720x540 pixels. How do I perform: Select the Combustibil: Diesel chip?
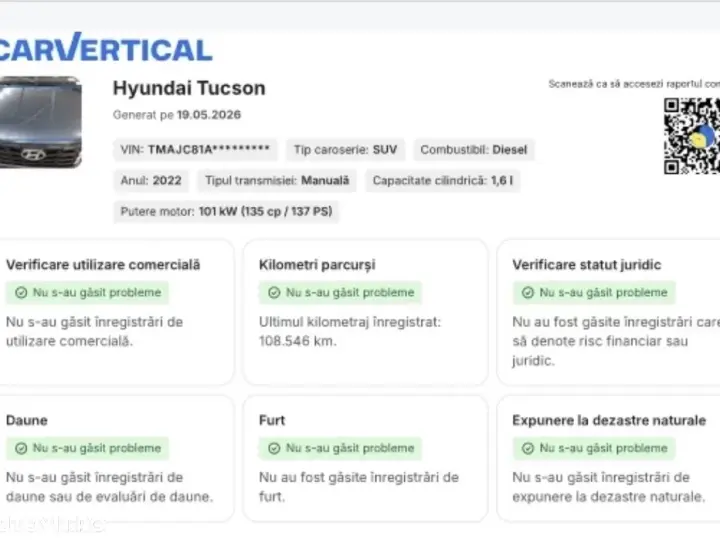coord(474,150)
